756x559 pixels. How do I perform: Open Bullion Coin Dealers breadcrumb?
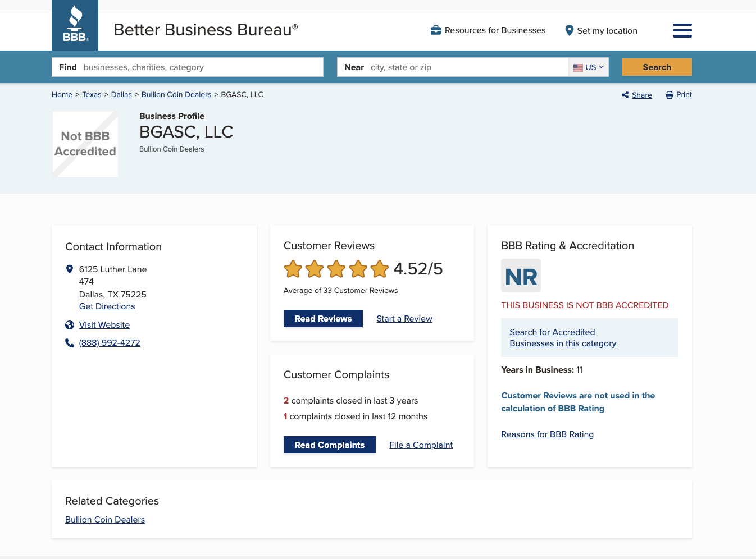[x=176, y=95]
